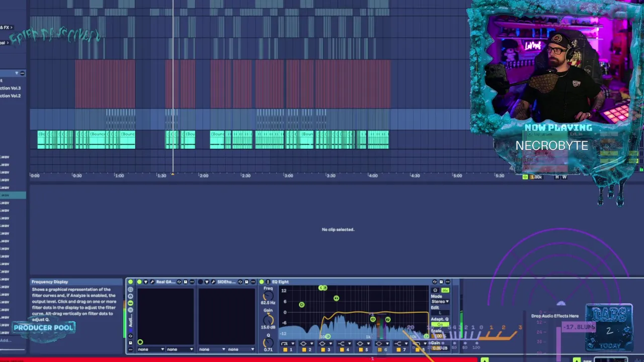The width and height of the screenshot is (644, 362).
Task: Collapse Real GA device with fold triangle
Action: coord(146,282)
